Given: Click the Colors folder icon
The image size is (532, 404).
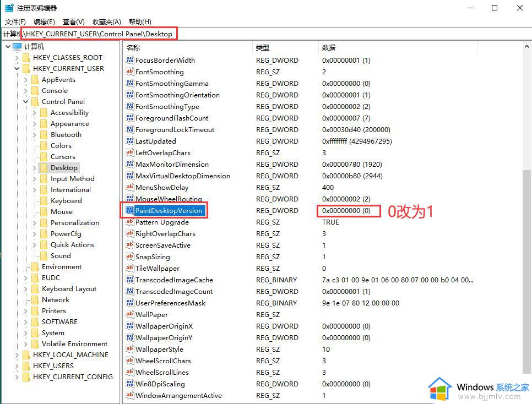Looking at the screenshot, I should click(x=44, y=145).
